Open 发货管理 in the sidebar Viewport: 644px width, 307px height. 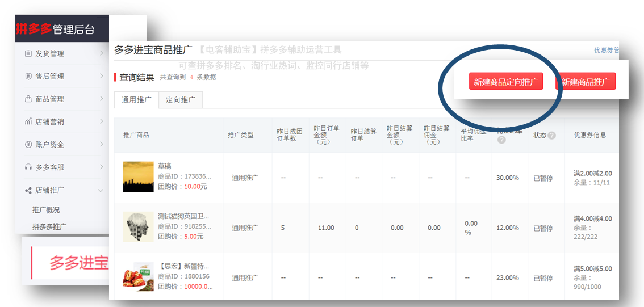(x=50, y=53)
